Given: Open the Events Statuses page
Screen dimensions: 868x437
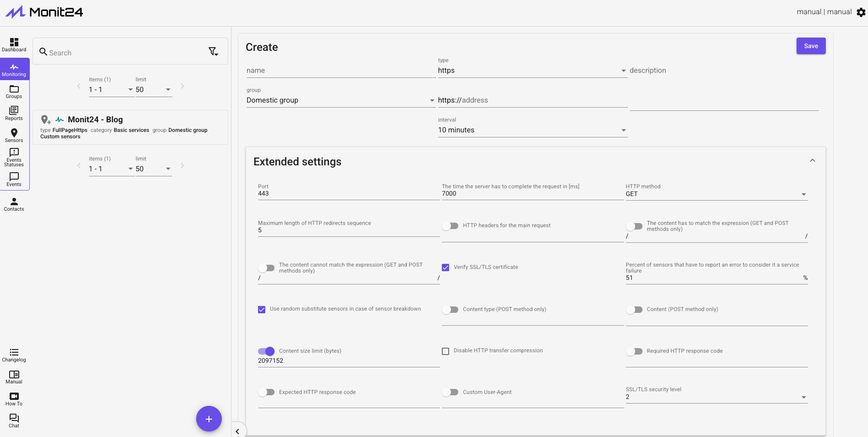Looking at the screenshot, I should pyautogui.click(x=14, y=157).
